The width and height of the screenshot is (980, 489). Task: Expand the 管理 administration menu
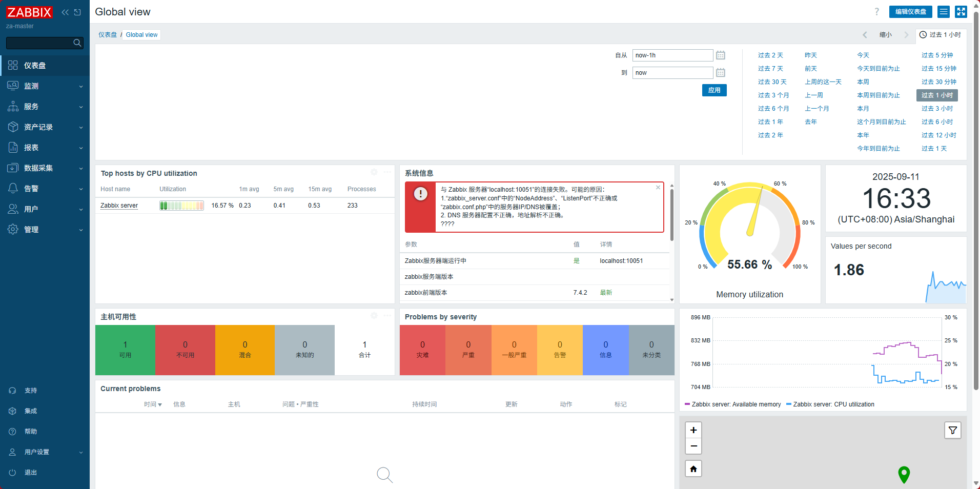click(x=45, y=230)
